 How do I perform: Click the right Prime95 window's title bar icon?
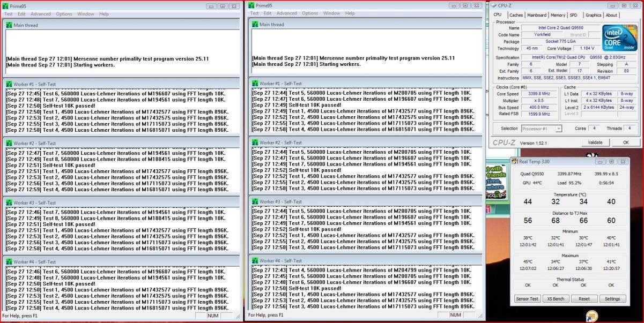(251, 6)
